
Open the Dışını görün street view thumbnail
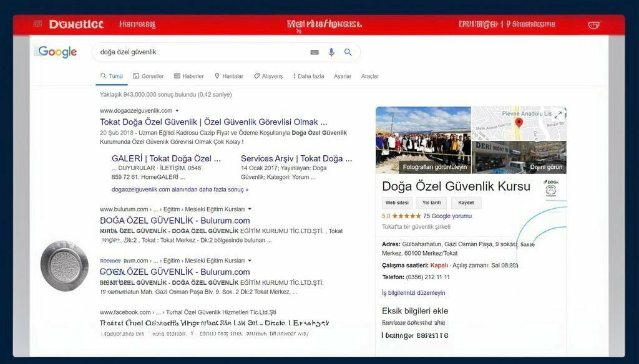pyautogui.click(x=519, y=157)
